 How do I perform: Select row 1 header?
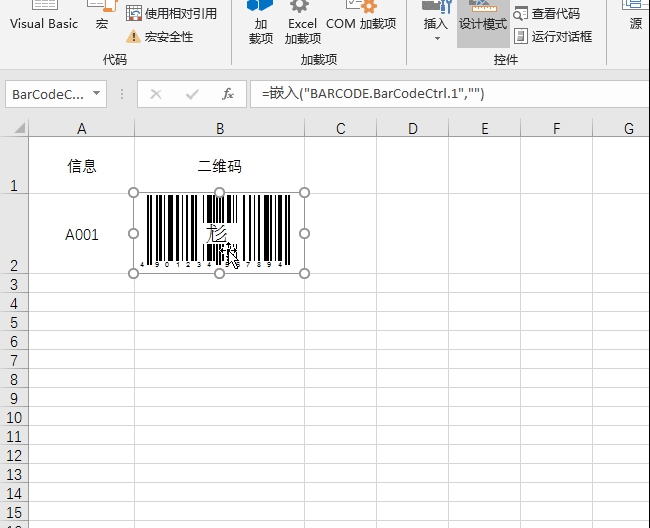pyautogui.click(x=14, y=165)
